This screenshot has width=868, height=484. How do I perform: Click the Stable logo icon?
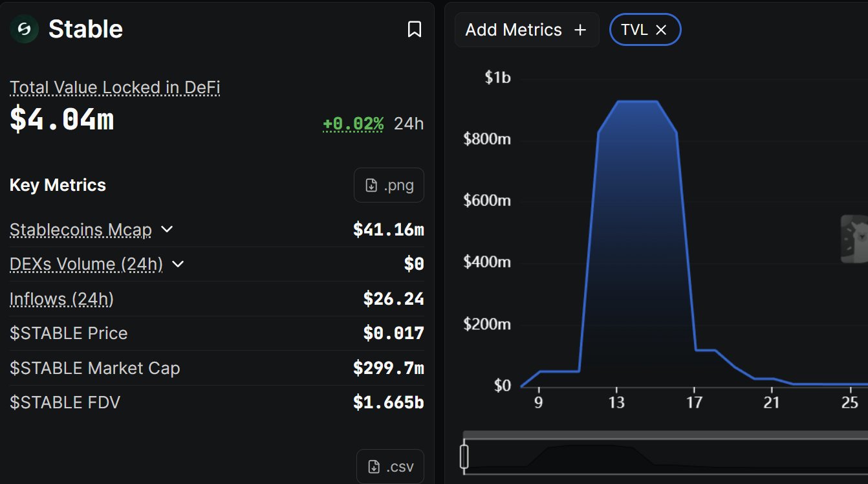point(24,29)
